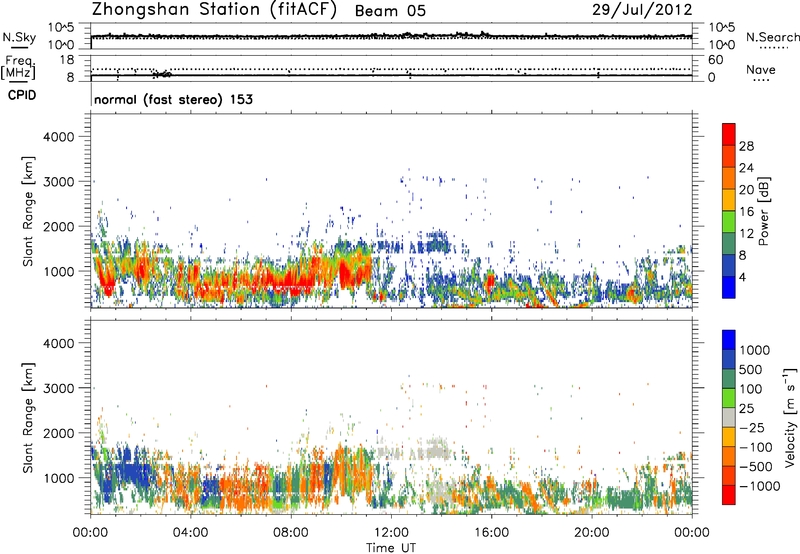Click the '-100' velocity colorbar label
The image size is (800, 554).
pyautogui.click(x=756, y=447)
